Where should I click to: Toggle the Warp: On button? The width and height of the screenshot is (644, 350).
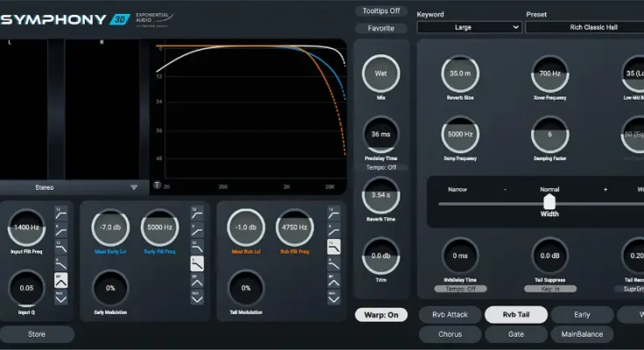click(x=381, y=314)
